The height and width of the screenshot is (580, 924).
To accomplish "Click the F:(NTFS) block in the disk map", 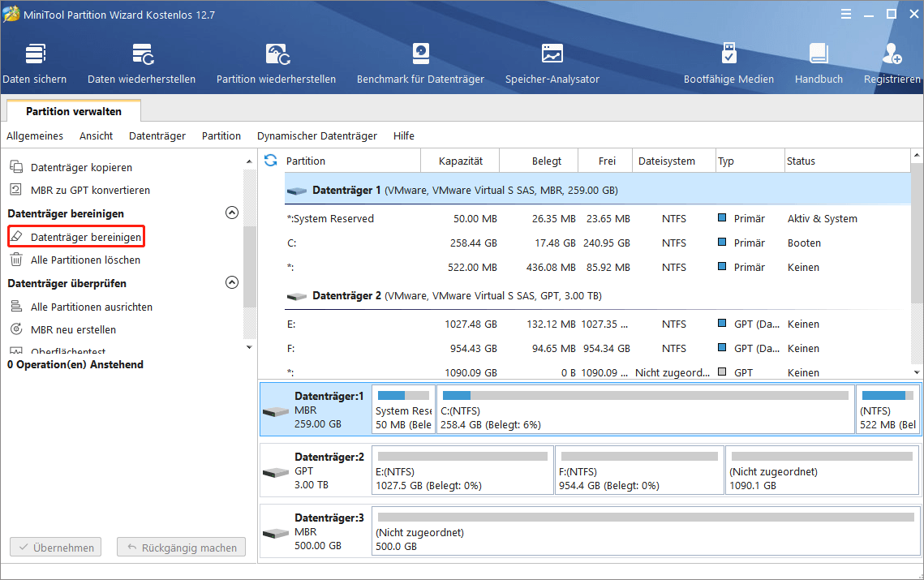I will [x=639, y=470].
